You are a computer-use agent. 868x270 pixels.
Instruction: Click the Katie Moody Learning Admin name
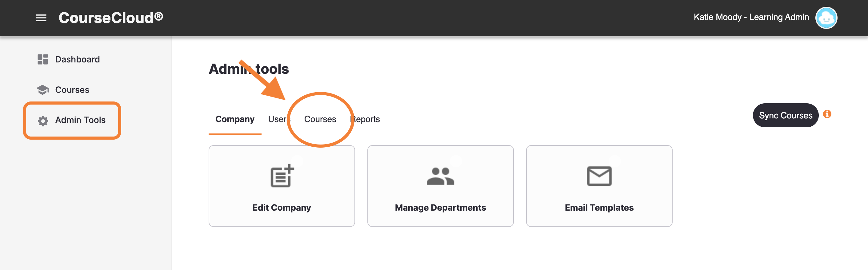tap(751, 17)
